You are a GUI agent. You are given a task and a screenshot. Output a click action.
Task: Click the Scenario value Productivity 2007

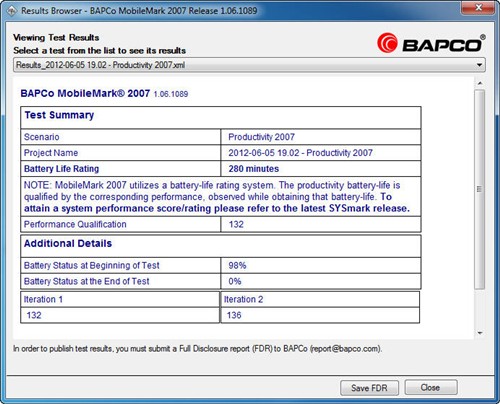tap(262, 137)
